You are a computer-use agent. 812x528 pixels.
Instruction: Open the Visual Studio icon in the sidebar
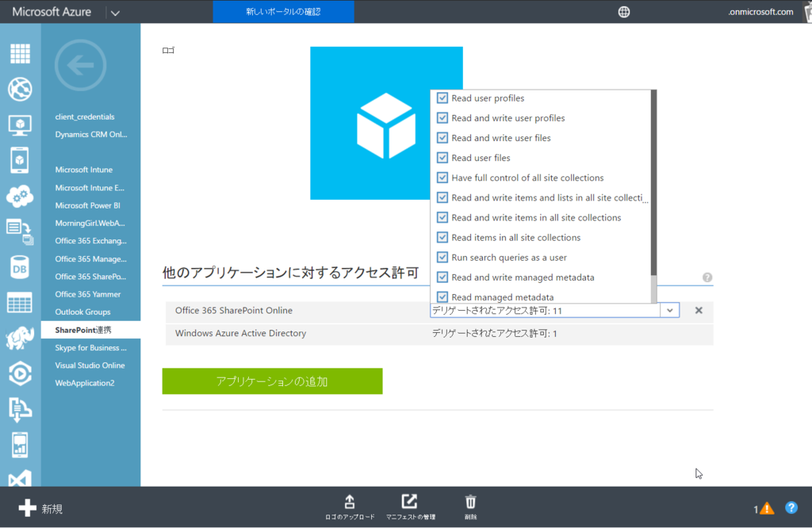20,478
